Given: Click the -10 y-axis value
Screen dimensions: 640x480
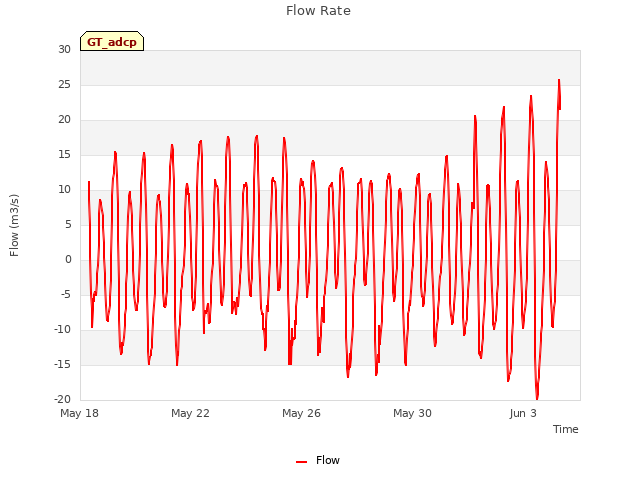Looking at the screenshot, I should (x=63, y=330).
